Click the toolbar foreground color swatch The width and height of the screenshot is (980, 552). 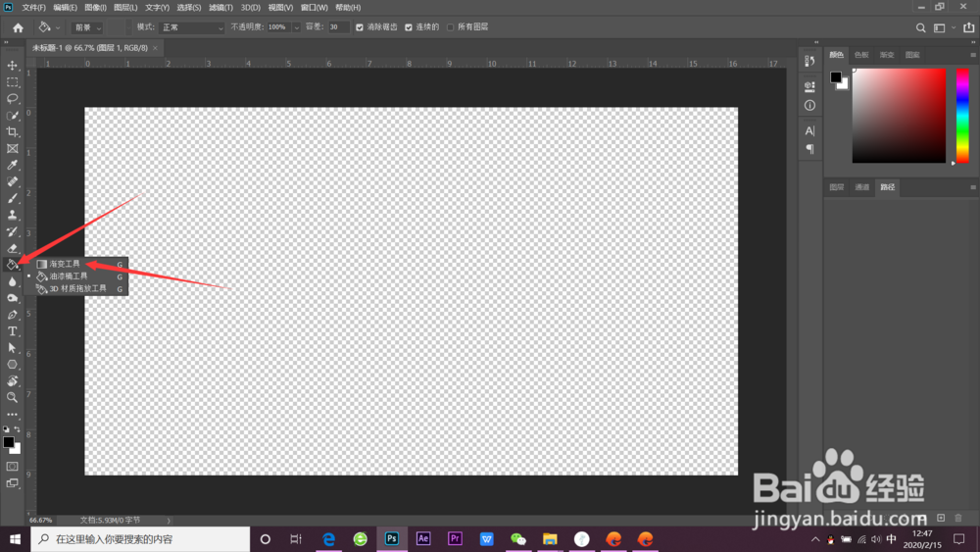coord(8,442)
